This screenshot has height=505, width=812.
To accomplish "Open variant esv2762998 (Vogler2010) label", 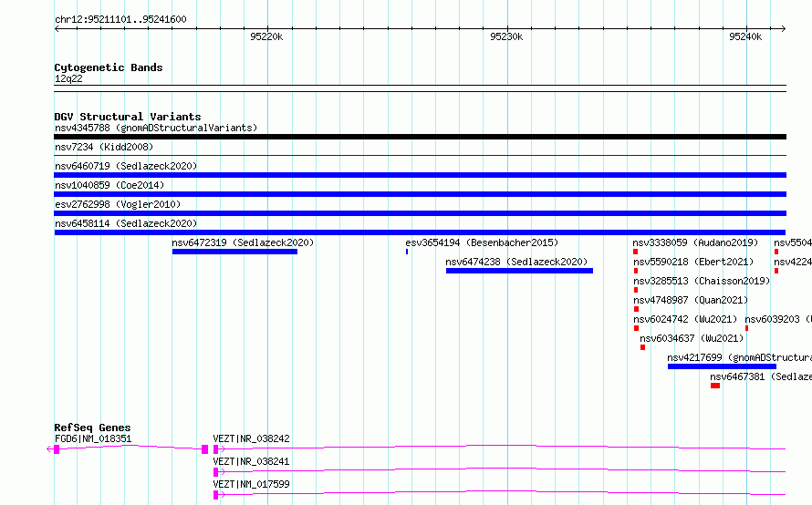I will point(118,204).
